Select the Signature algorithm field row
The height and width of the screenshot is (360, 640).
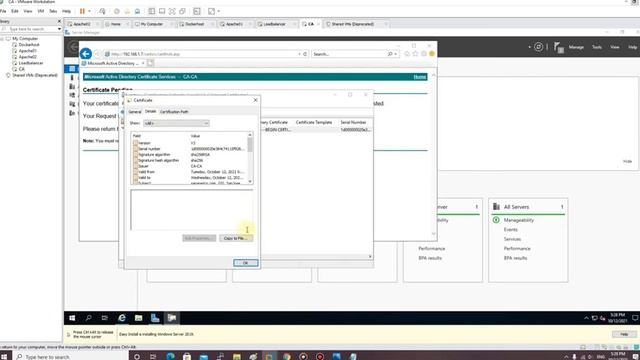point(189,155)
